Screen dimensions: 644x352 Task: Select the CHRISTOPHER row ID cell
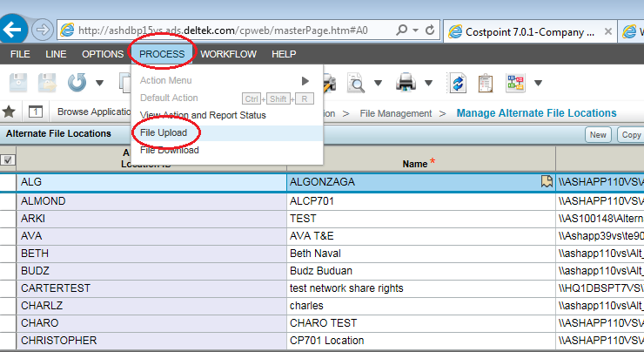151,341
